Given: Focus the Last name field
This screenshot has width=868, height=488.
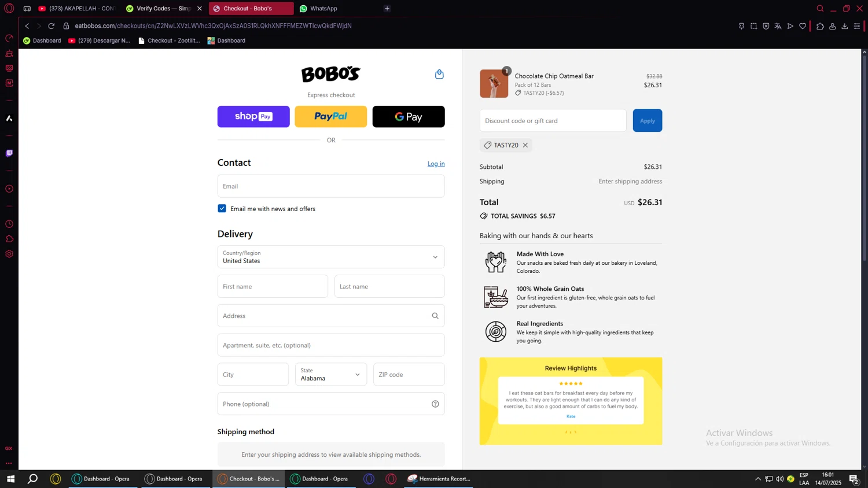Looking at the screenshot, I should 389,286.
